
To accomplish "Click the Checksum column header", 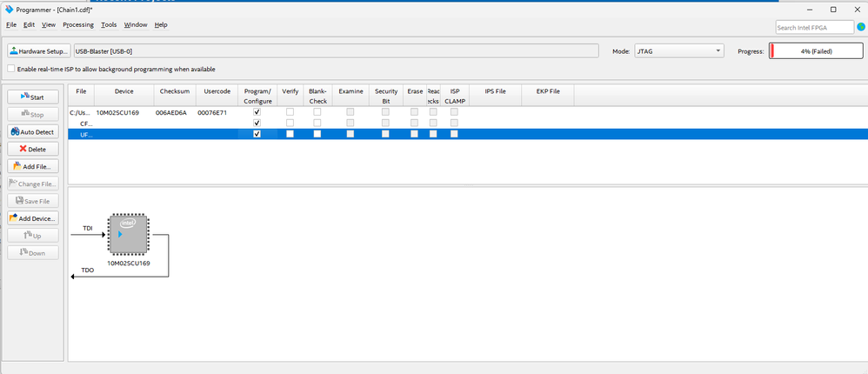I will click(x=175, y=96).
